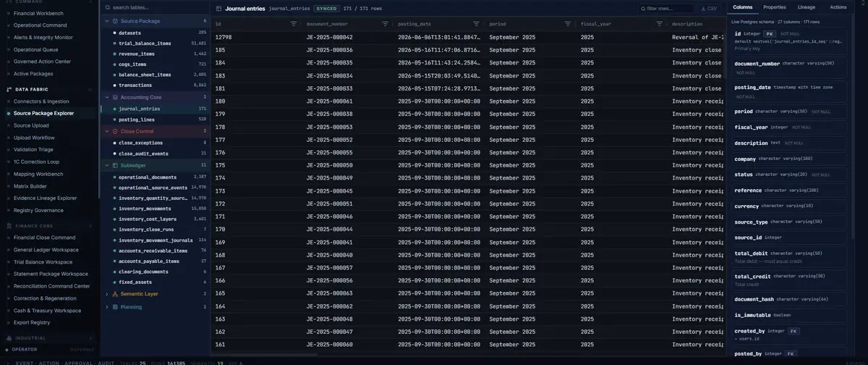Collapse the Accounting Core group
The image size is (868, 365).
point(107,97)
